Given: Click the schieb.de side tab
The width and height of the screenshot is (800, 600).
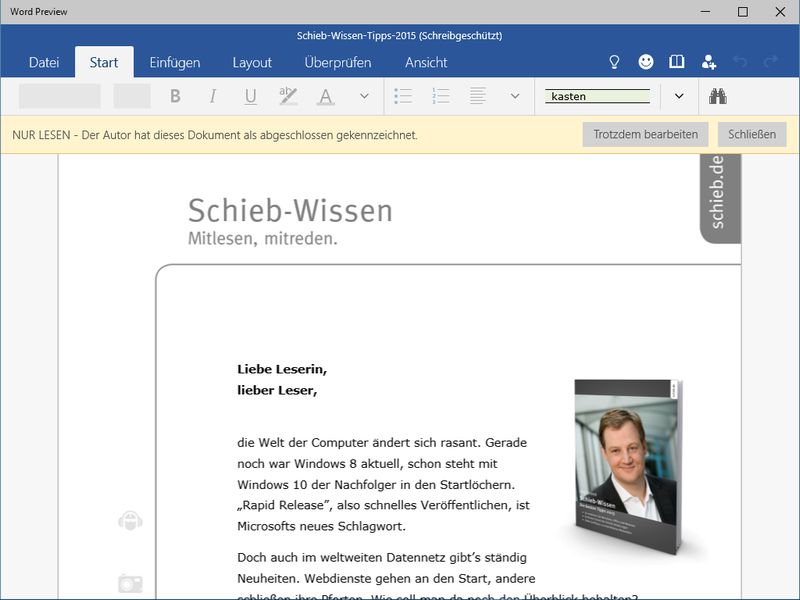Looking at the screenshot, I should [720, 198].
